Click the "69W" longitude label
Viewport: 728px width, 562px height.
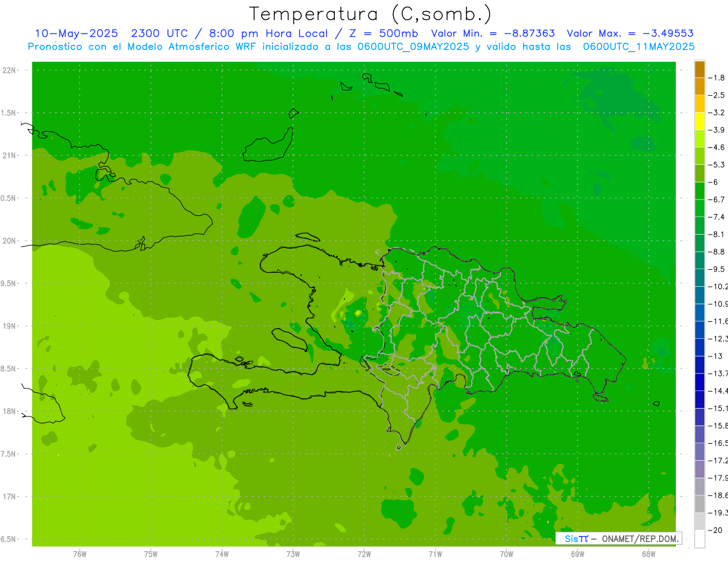click(x=578, y=554)
